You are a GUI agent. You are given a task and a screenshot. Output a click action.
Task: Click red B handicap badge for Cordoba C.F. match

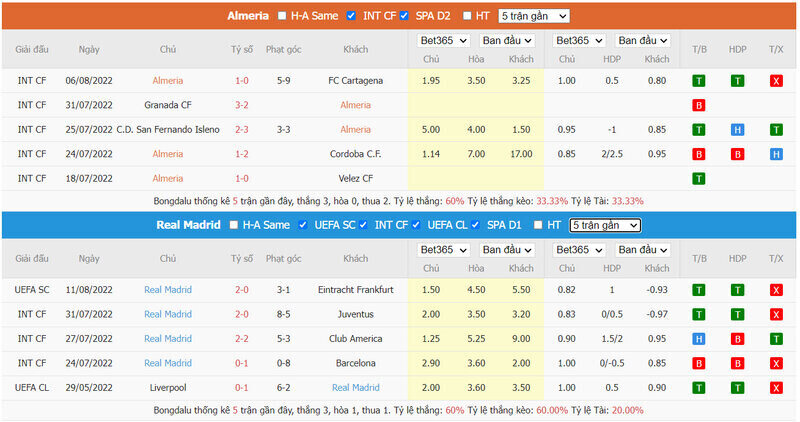click(737, 154)
